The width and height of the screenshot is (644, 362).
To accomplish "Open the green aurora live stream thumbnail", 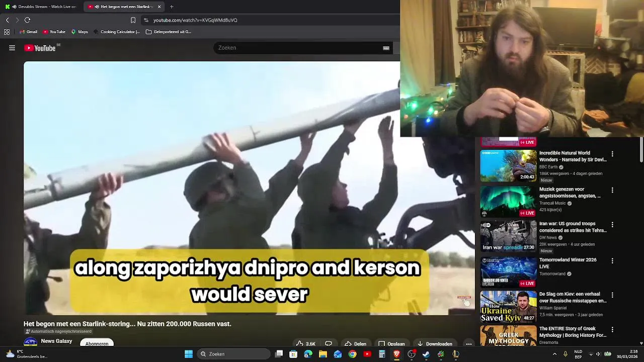I will point(508,202).
